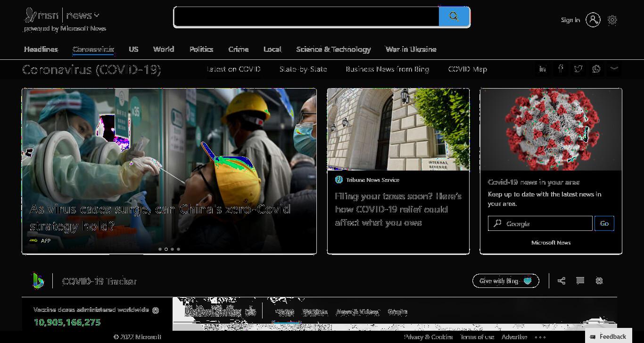Click the Latest on COVID link
This screenshot has width=644, height=343.
[234, 69]
